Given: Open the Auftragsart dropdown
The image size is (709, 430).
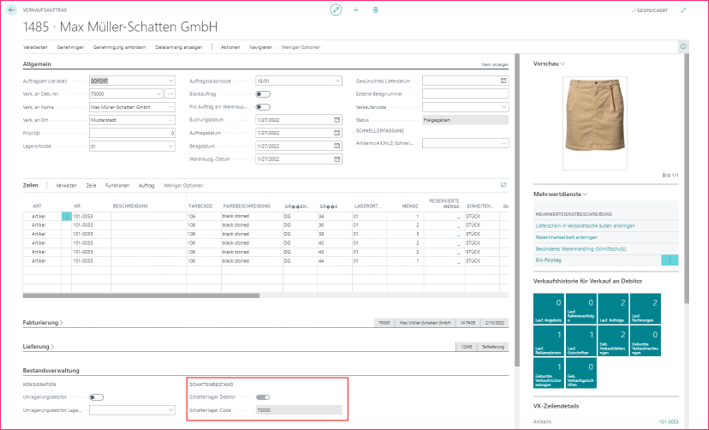Looking at the screenshot, I should tap(171, 81).
